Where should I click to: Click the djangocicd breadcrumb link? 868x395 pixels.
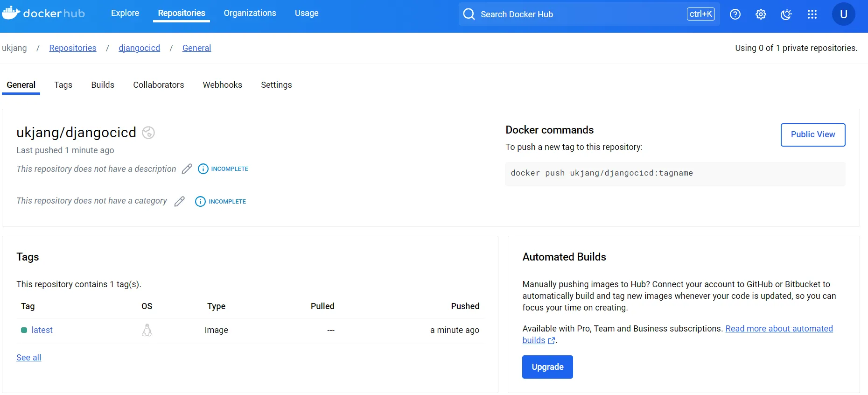point(139,48)
